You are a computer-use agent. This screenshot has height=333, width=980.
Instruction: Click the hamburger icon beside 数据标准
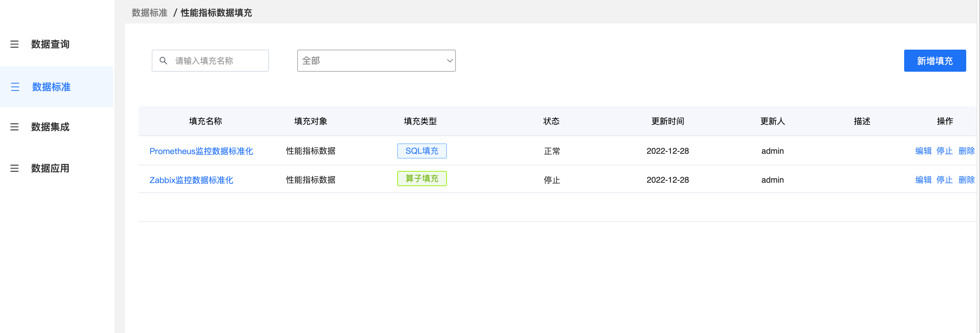pyautogui.click(x=15, y=87)
